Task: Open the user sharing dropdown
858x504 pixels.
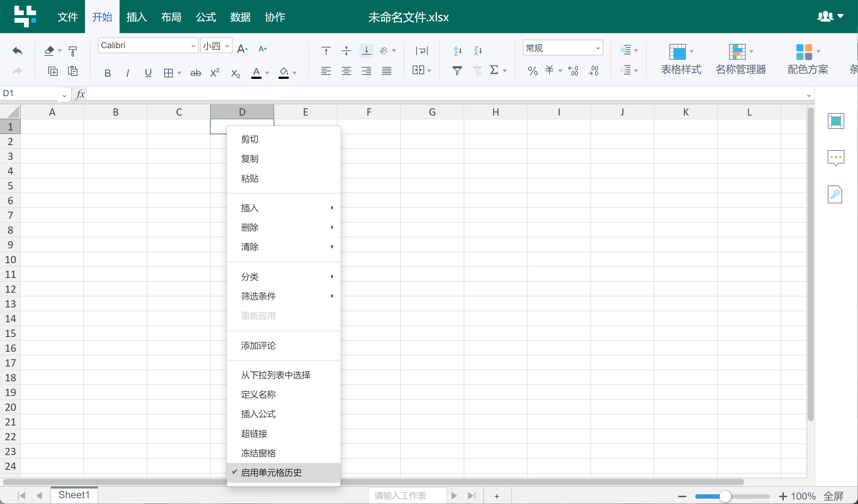Action: pos(830,16)
